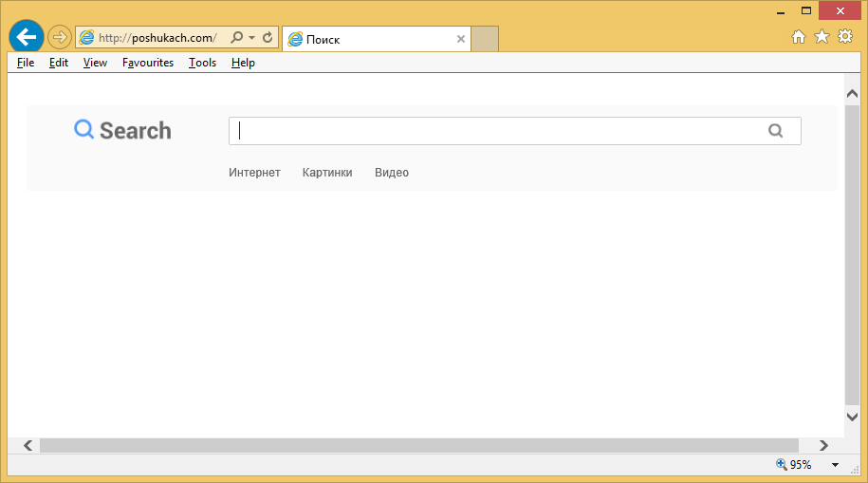868x483 pixels.
Task: Select the Видео search category
Action: coord(392,173)
